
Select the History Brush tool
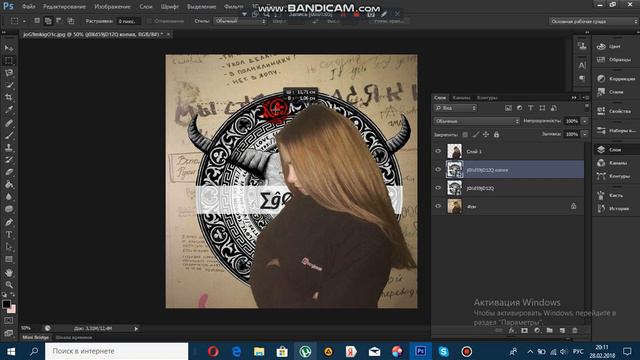[x=9, y=160]
